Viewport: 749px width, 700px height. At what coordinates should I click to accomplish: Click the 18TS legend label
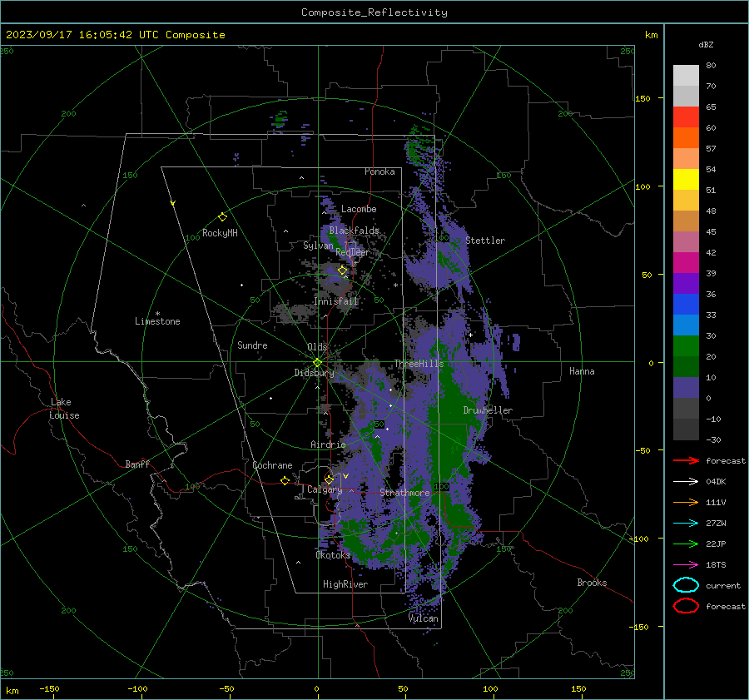716,565
